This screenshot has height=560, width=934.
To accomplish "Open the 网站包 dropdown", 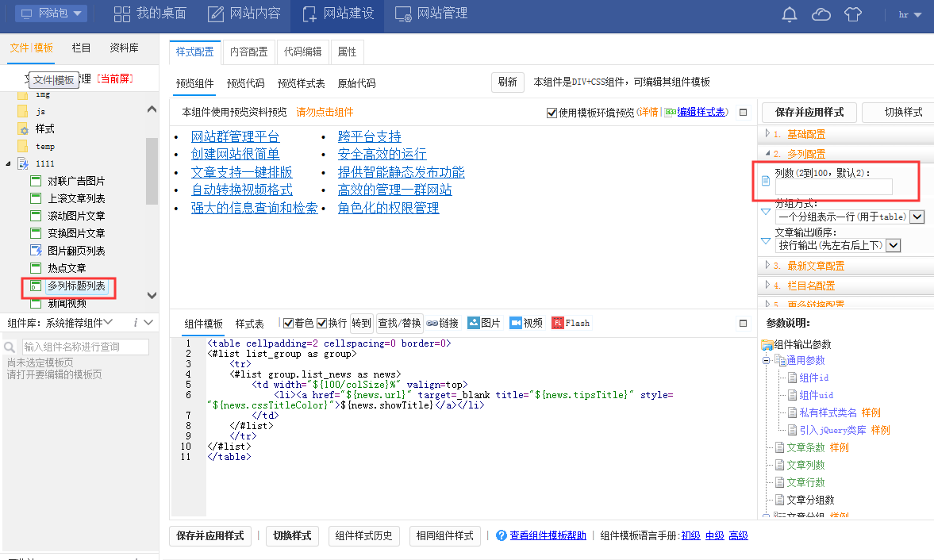I will [x=52, y=13].
